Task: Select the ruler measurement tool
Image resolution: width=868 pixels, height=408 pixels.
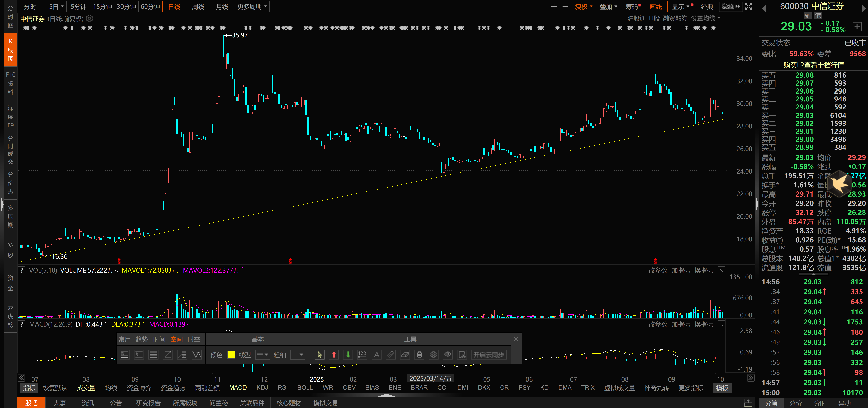Action: (x=391, y=354)
